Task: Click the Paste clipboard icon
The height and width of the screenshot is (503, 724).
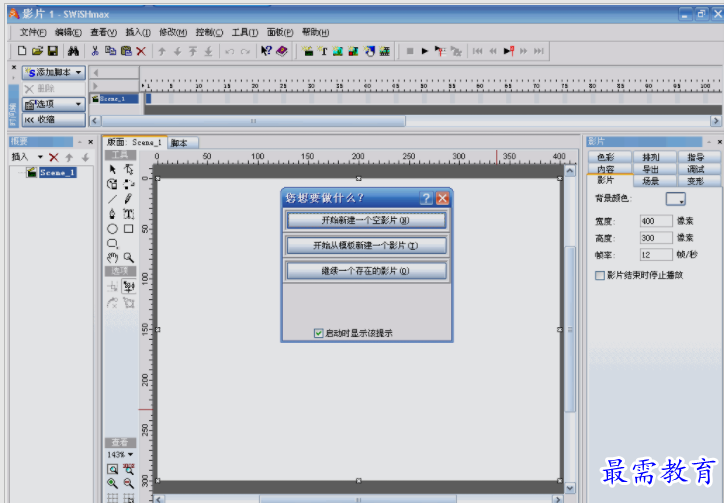Action: coord(126,51)
